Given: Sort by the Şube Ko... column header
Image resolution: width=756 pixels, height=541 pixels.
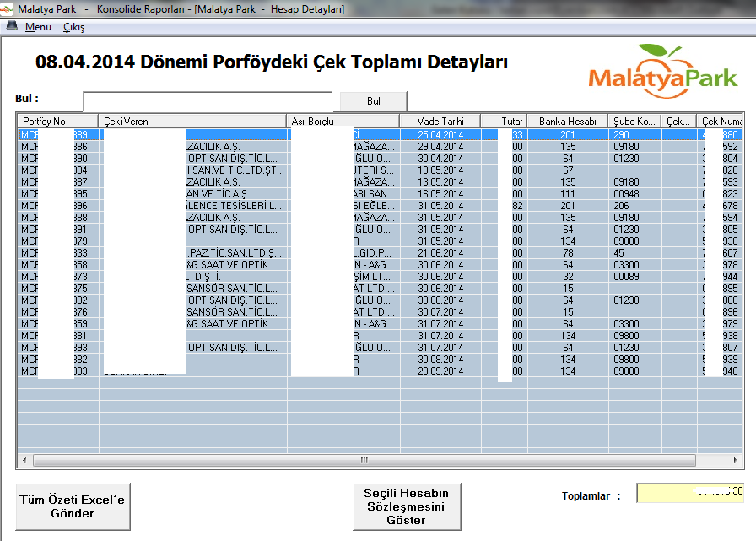Looking at the screenshot, I should [634, 121].
